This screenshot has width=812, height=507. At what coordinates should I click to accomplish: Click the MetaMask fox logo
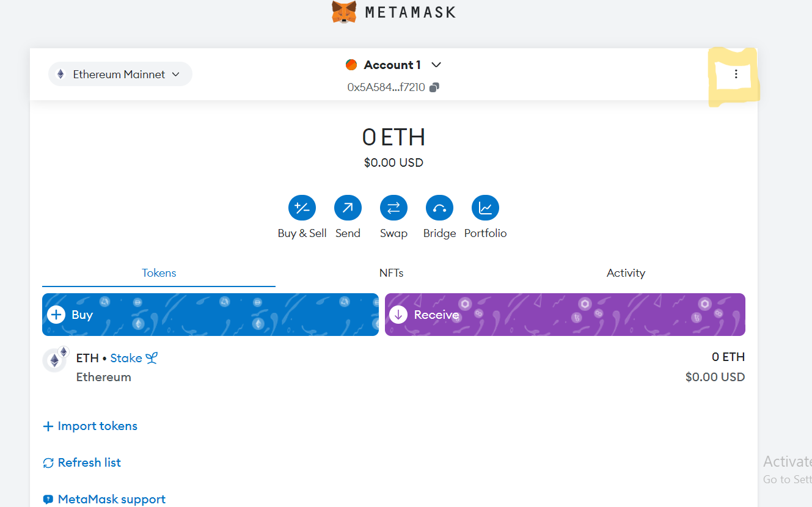344,12
